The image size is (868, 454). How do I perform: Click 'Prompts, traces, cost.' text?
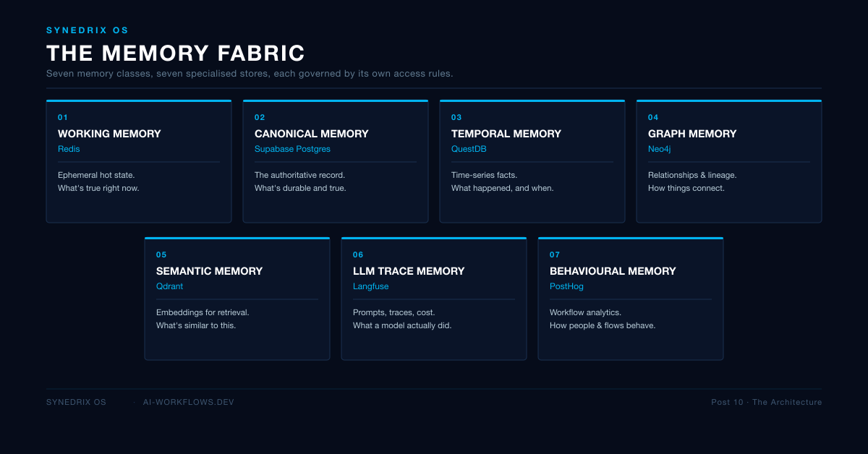pyautogui.click(x=394, y=312)
